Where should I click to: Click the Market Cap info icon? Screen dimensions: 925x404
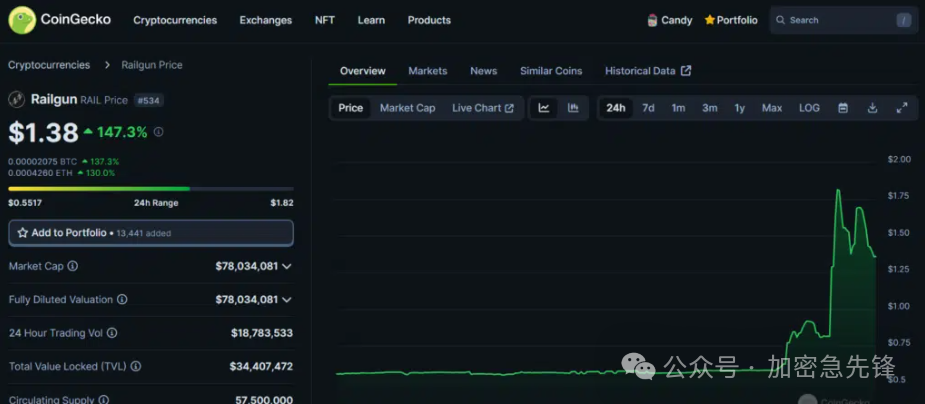point(73,266)
